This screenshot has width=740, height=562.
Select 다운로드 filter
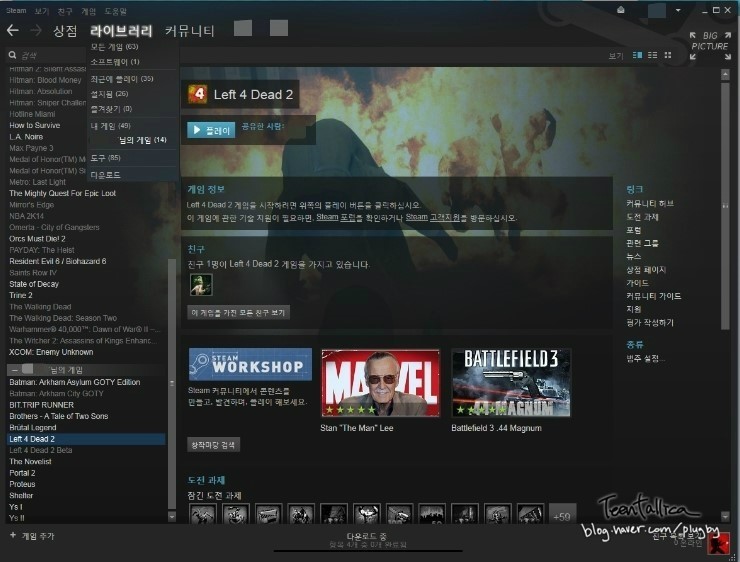click(x=105, y=175)
